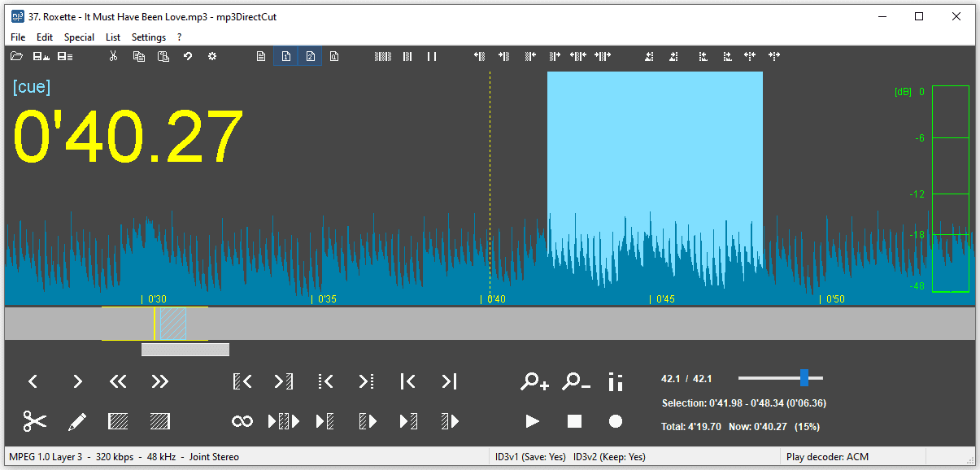
Task: Zoom out with magnifier minus icon
Action: (577, 381)
